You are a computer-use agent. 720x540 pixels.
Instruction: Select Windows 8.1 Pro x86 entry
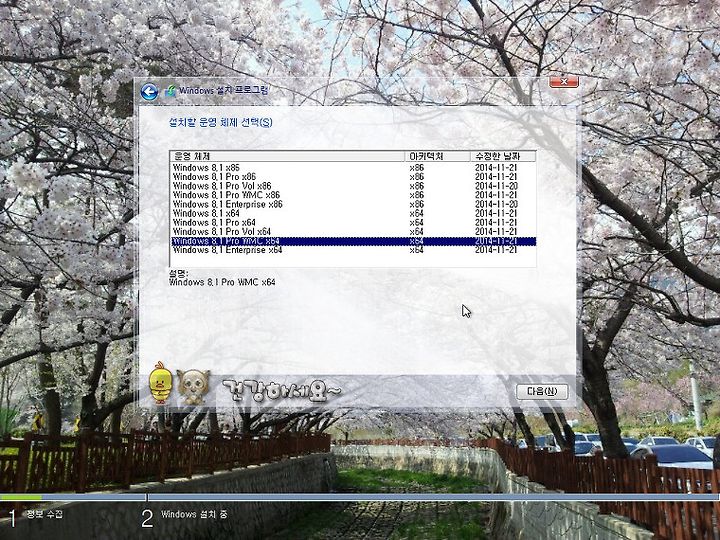(353, 177)
